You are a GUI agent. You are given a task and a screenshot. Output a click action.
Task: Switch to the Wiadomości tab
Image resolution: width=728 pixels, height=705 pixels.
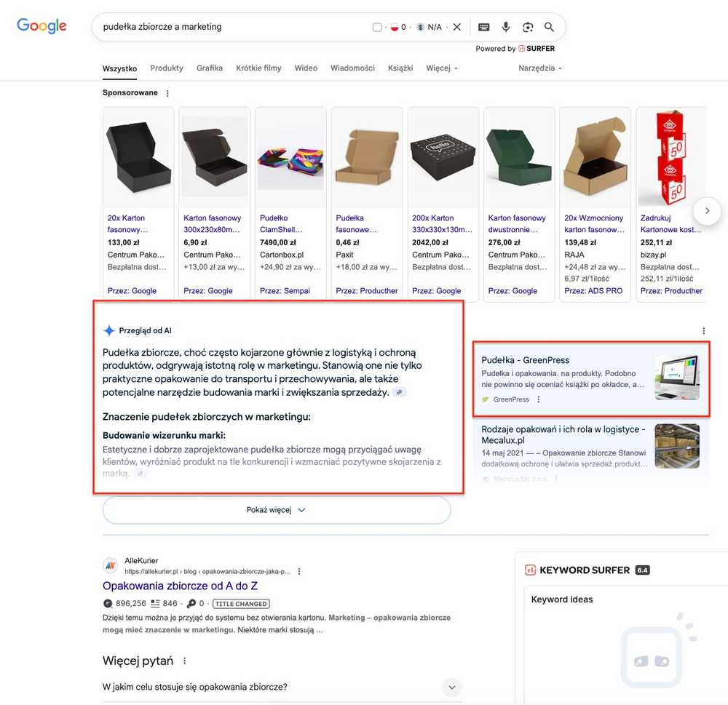[x=352, y=68]
